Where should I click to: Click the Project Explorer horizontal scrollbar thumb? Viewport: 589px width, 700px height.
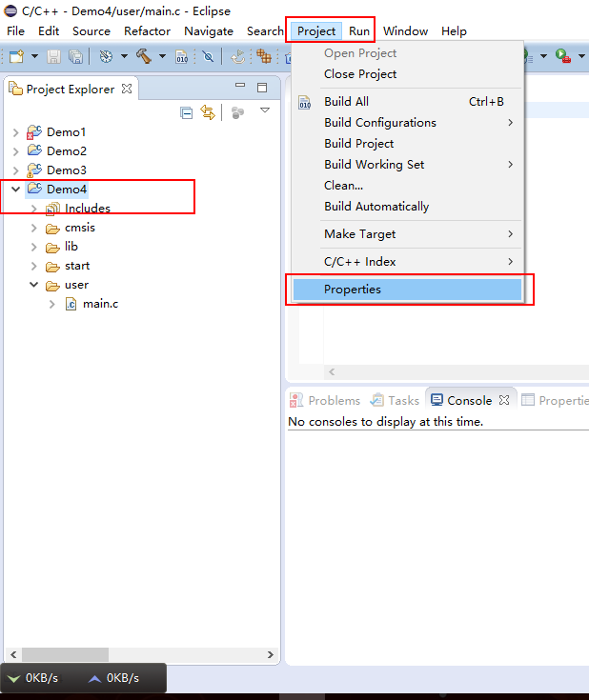[x=65, y=654]
